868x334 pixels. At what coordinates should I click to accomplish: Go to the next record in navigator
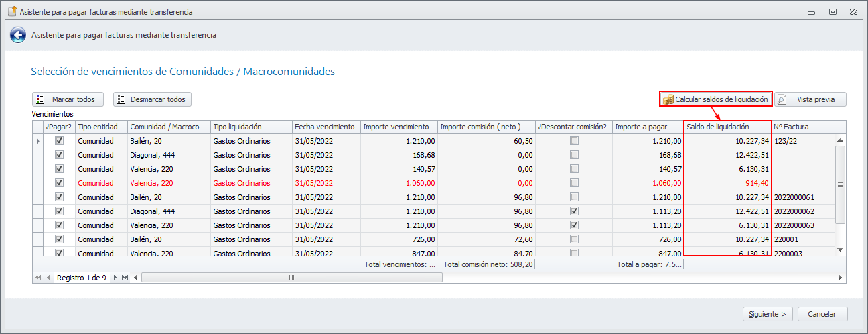tap(115, 277)
